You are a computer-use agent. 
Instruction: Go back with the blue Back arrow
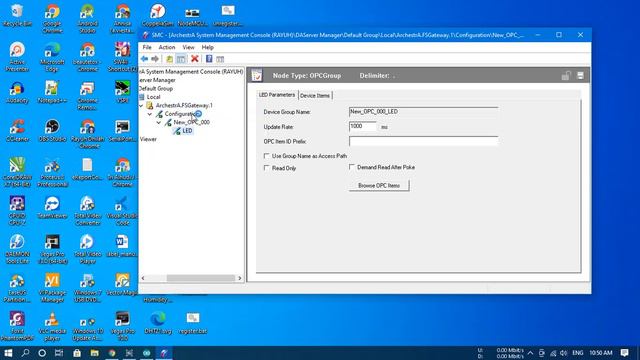click(x=144, y=59)
